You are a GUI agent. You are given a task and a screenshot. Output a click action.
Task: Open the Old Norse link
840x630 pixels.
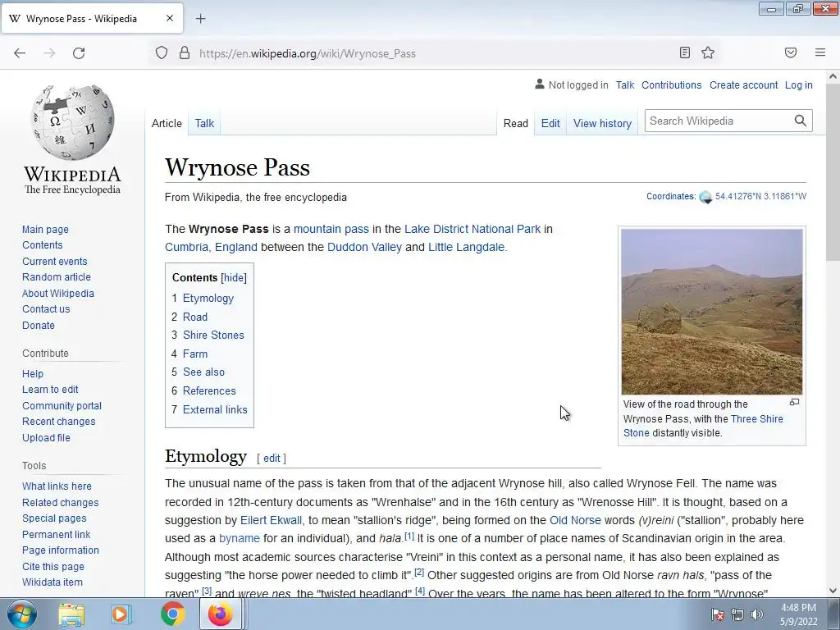coord(575,520)
